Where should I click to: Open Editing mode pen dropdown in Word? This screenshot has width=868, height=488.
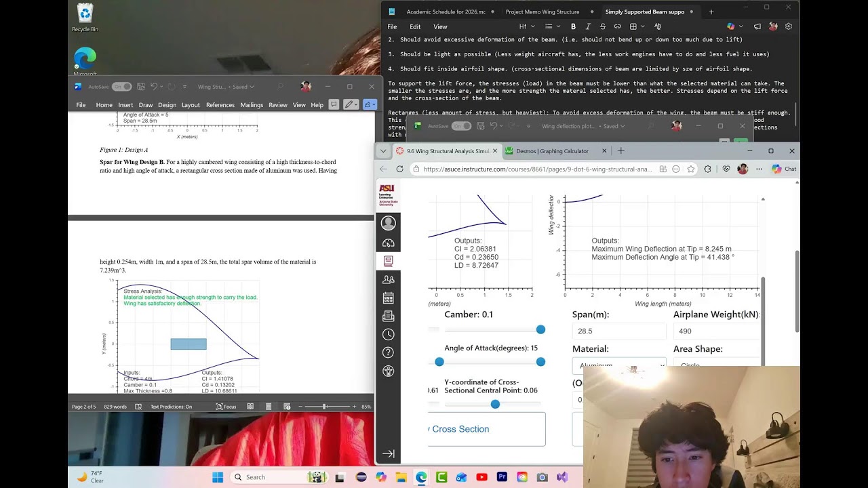pos(351,104)
